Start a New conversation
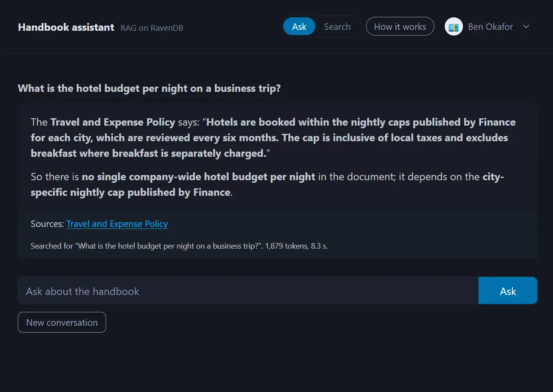 62,322
